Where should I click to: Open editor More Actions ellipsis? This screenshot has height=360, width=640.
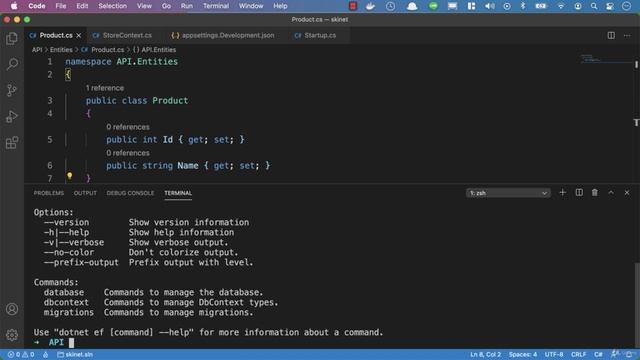[x=627, y=36]
